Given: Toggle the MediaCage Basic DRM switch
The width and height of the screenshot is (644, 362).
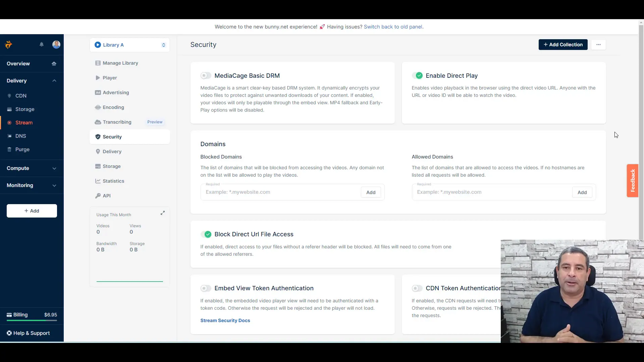Looking at the screenshot, I should 205,75.
